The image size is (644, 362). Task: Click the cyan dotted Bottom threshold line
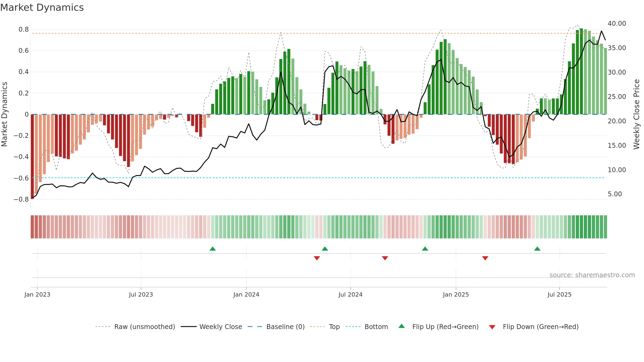(318, 178)
